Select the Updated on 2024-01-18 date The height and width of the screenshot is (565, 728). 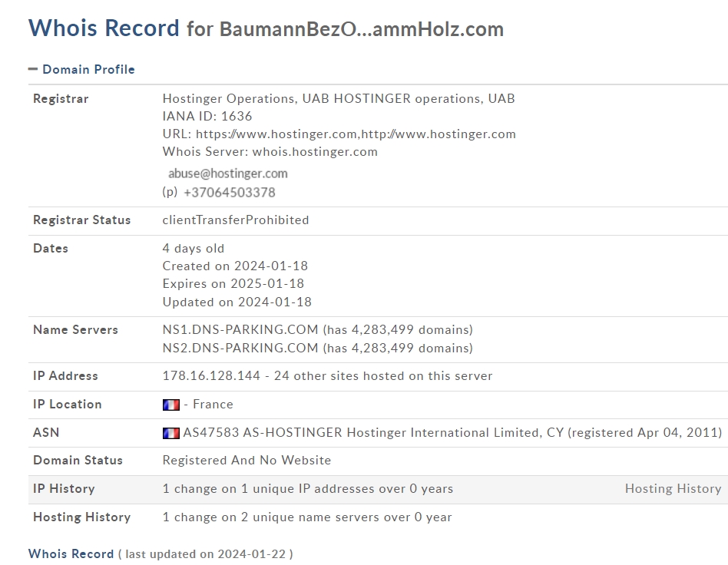pos(237,302)
